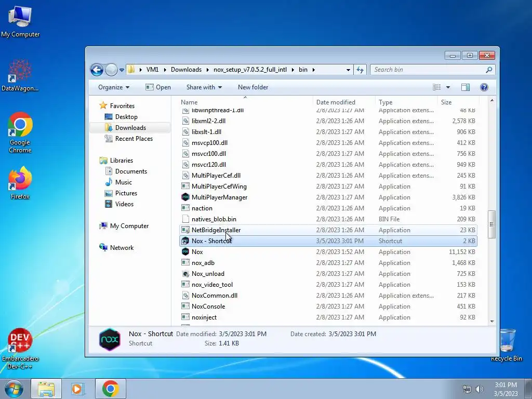
Task: Click the forward navigation arrow
Action: click(111, 70)
